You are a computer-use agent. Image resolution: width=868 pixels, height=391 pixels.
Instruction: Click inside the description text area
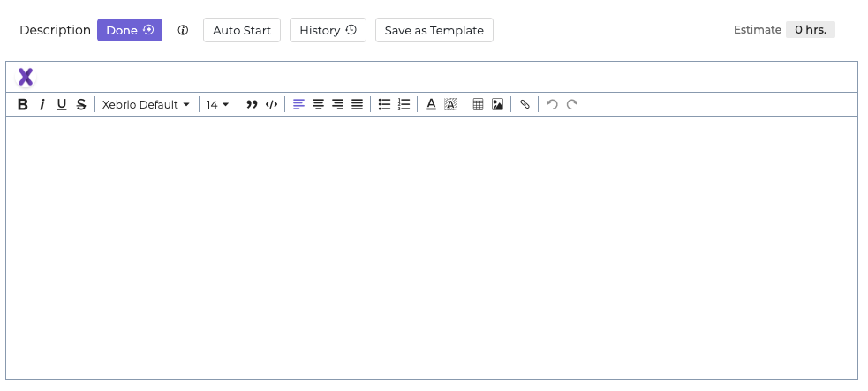[x=432, y=247]
